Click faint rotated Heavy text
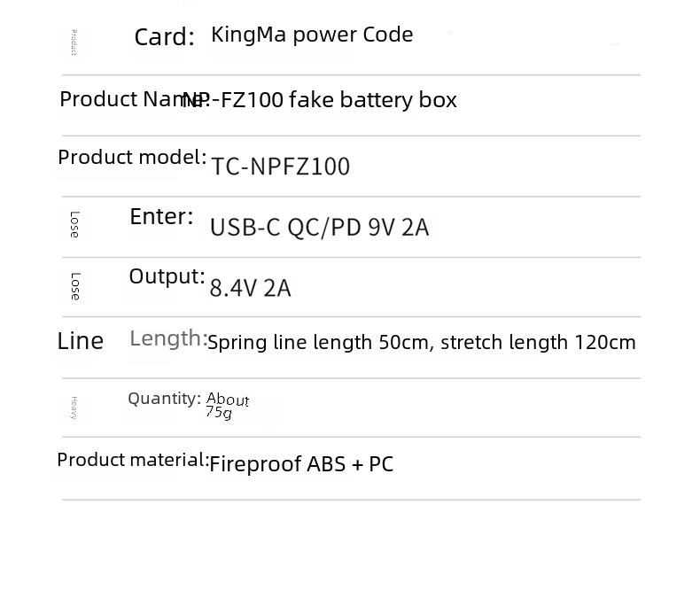 tap(74, 408)
